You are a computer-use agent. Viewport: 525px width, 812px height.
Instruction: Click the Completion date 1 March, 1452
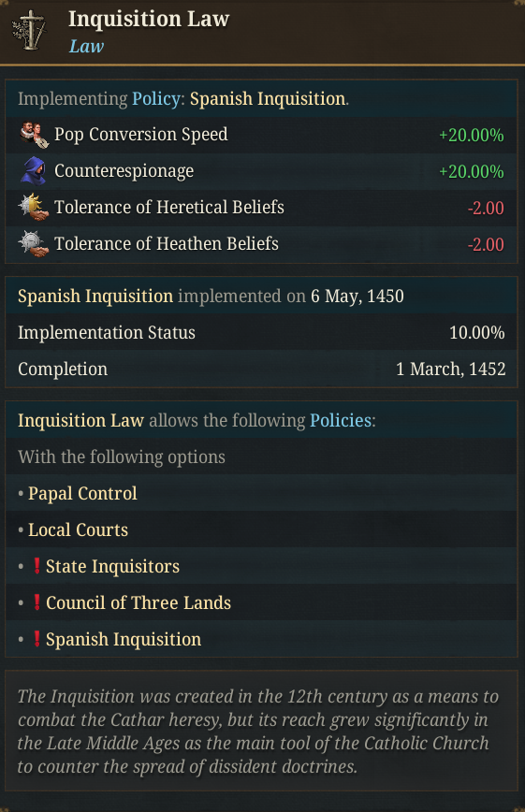coord(451,369)
